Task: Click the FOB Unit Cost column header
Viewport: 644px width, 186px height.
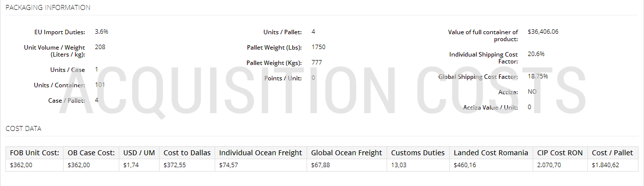Action: 35,153
